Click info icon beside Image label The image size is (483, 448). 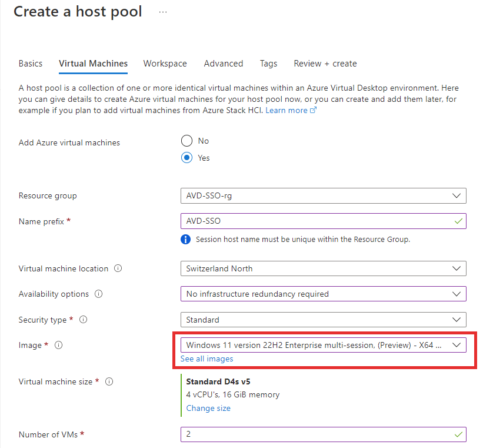[58, 345]
